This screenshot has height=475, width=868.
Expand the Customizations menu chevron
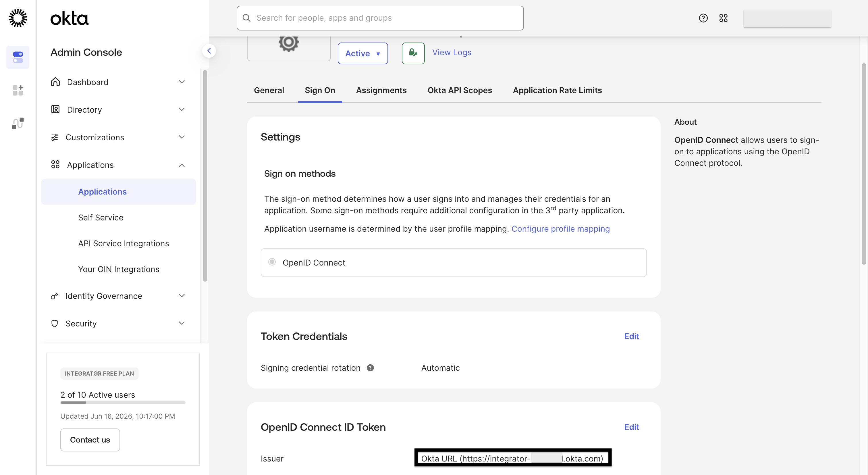tap(182, 137)
